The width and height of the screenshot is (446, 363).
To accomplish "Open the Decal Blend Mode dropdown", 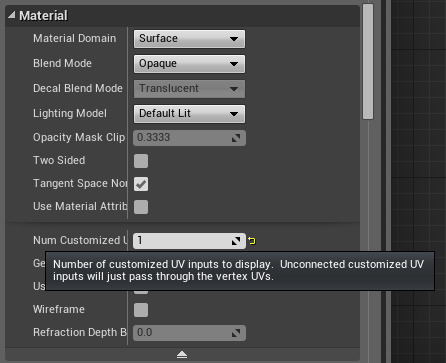I will click(x=189, y=89).
